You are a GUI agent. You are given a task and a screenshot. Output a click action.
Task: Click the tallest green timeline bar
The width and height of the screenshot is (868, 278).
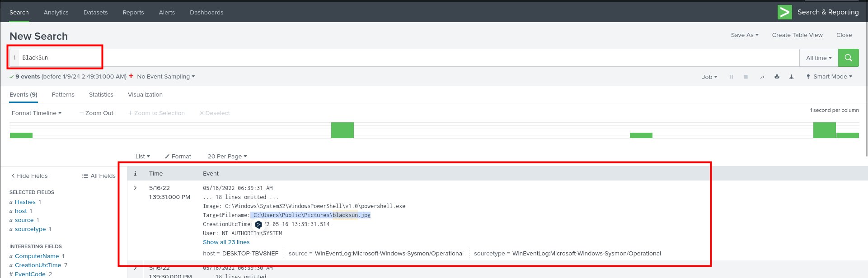tap(342, 130)
